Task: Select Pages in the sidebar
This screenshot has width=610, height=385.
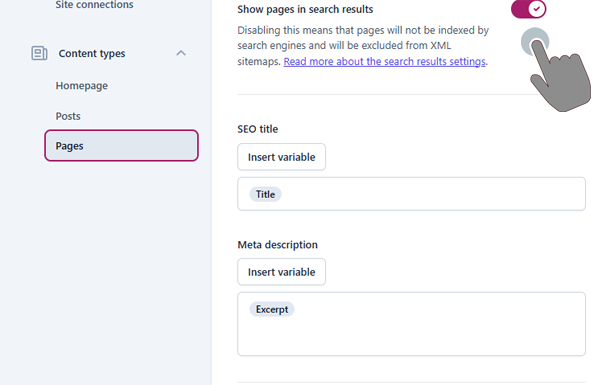Action: click(121, 145)
